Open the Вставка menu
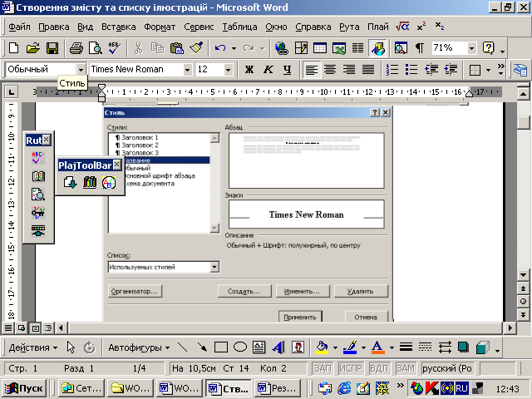This screenshot has height=399, width=532. (118, 27)
